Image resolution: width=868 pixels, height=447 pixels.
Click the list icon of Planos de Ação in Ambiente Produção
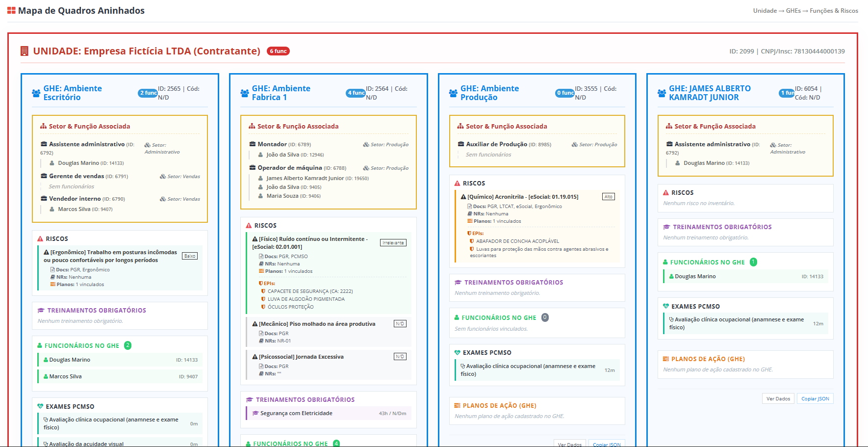[457, 405]
